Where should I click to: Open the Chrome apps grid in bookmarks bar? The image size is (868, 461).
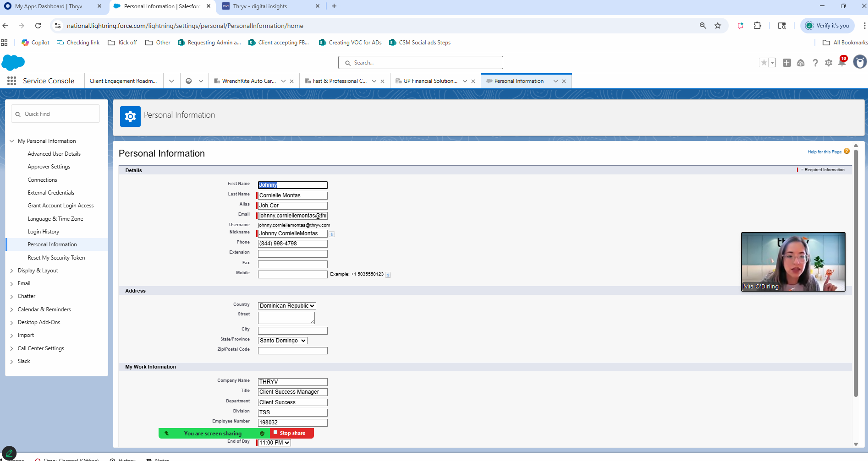[x=4, y=43]
